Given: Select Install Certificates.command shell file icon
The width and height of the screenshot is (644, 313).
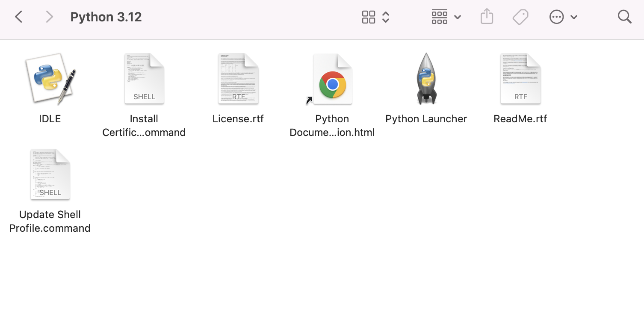Looking at the screenshot, I should (x=144, y=79).
